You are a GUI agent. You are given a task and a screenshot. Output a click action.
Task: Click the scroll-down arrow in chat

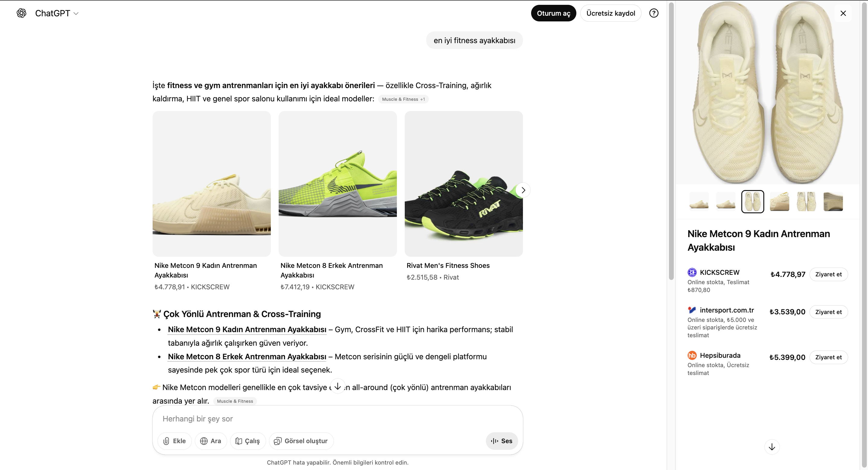pyautogui.click(x=337, y=386)
